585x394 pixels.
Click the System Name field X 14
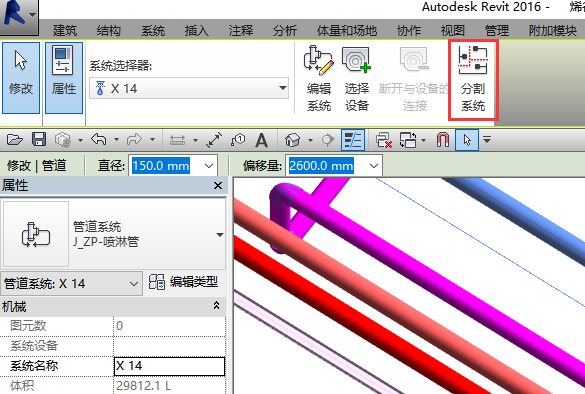point(169,366)
